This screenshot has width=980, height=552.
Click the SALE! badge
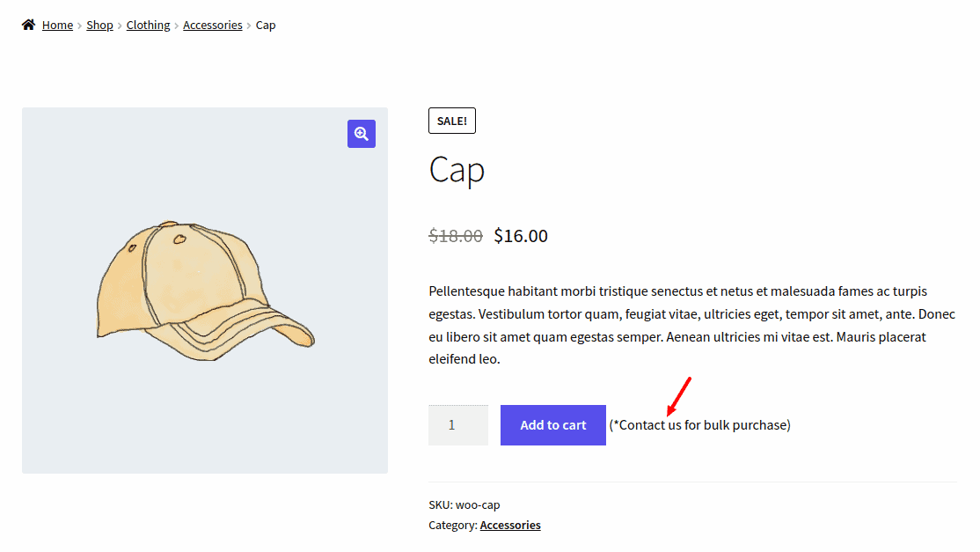click(452, 121)
